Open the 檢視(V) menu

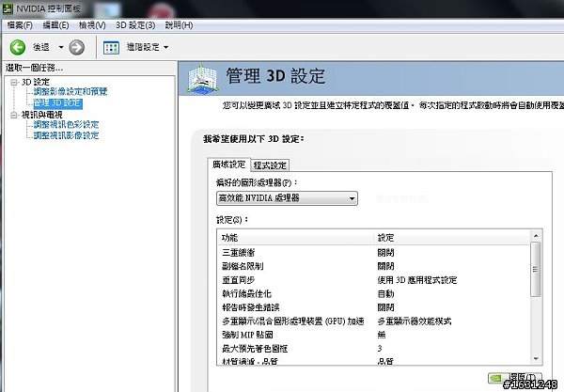click(x=92, y=25)
